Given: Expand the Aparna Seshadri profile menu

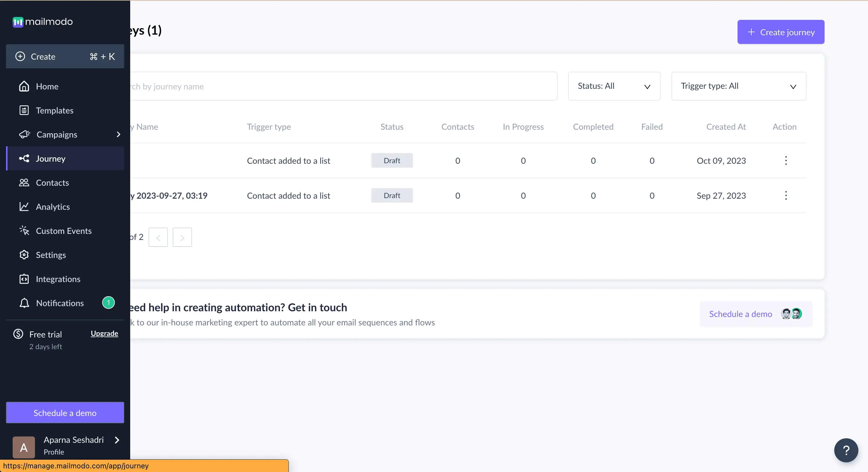Looking at the screenshot, I should coord(117,441).
